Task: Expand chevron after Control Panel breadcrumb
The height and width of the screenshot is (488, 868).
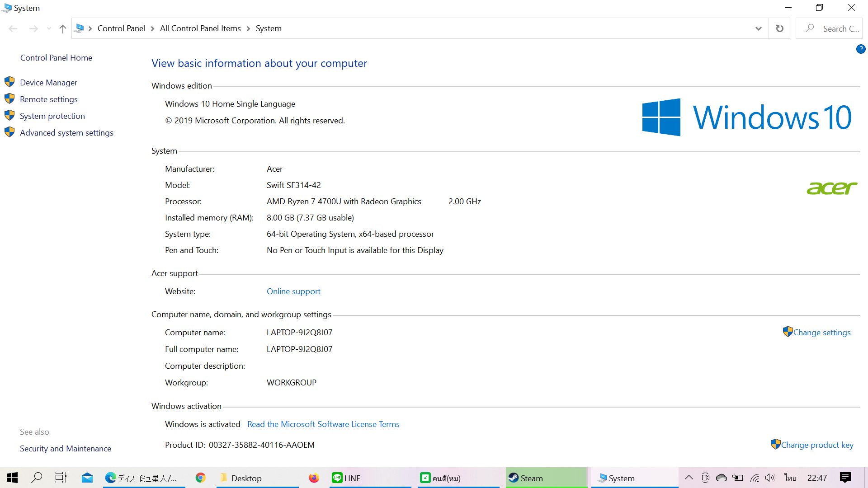Action: (152, 28)
